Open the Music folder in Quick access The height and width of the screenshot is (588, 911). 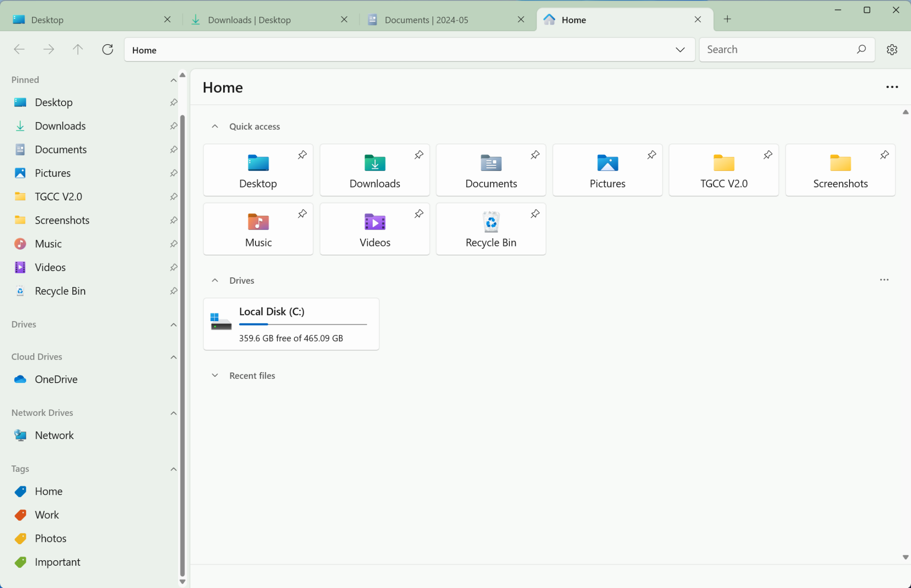258,229
